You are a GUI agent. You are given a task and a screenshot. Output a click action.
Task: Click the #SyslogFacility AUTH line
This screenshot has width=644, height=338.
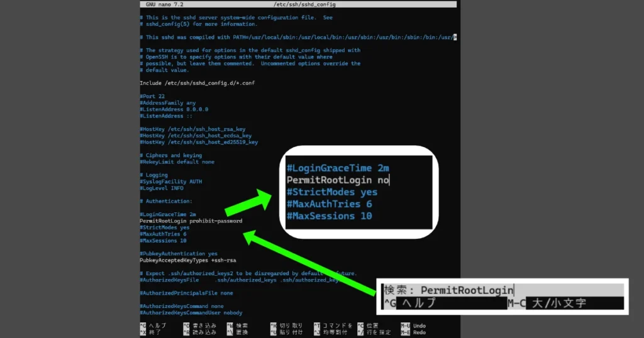171,182
